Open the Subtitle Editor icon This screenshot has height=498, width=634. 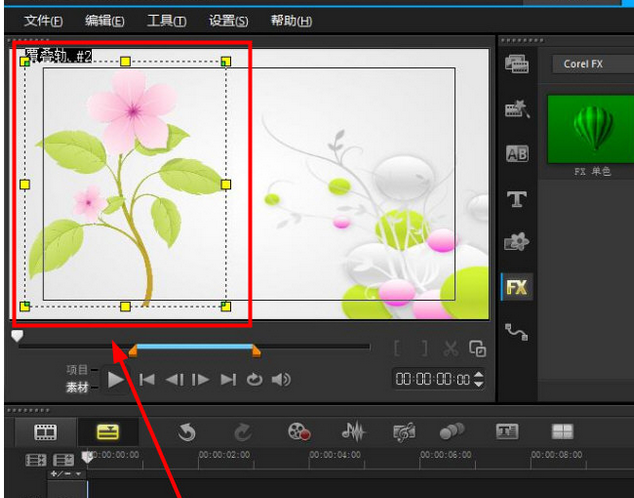[507, 431]
